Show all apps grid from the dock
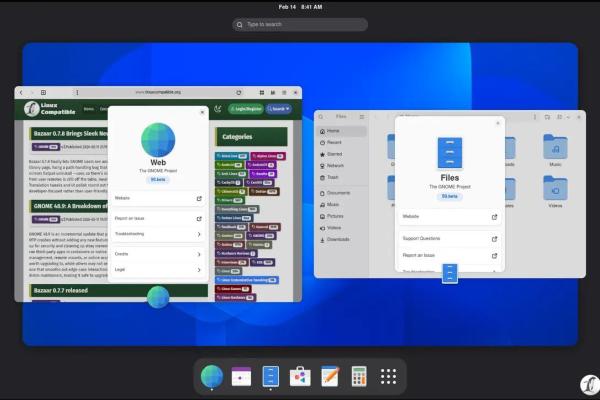 coord(388,377)
